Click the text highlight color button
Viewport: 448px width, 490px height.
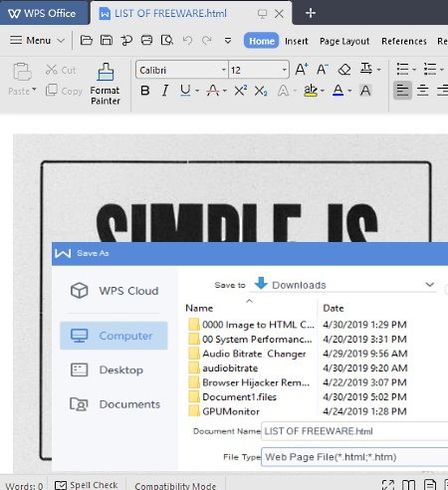311,91
